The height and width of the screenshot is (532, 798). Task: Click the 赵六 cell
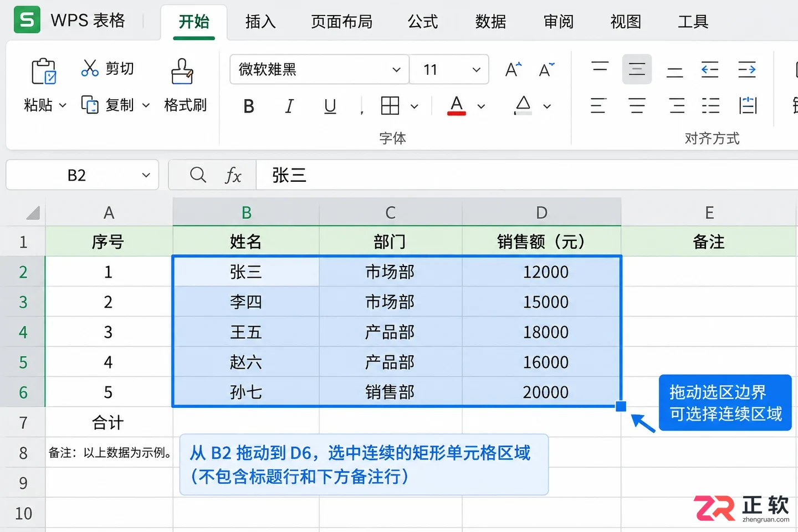tap(246, 362)
